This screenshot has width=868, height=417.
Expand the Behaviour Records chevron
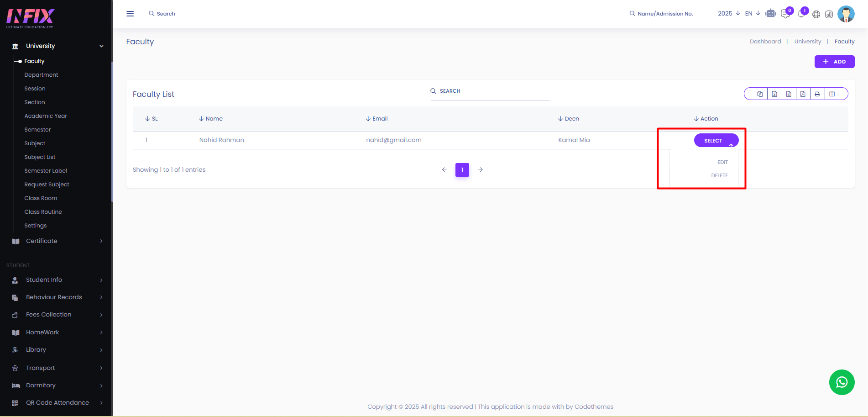tap(101, 297)
